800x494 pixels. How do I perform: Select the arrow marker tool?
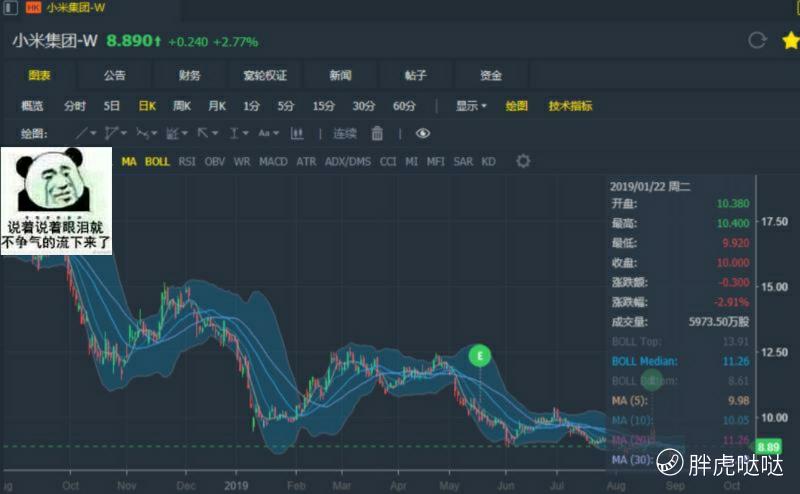tap(203, 133)
